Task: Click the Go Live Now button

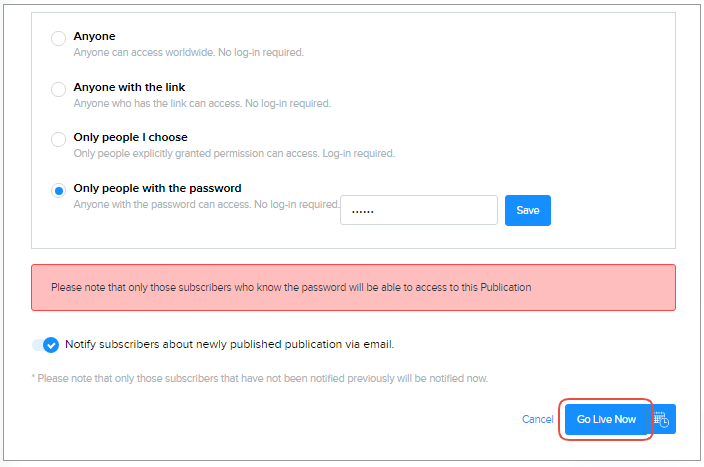Action: 606,420
